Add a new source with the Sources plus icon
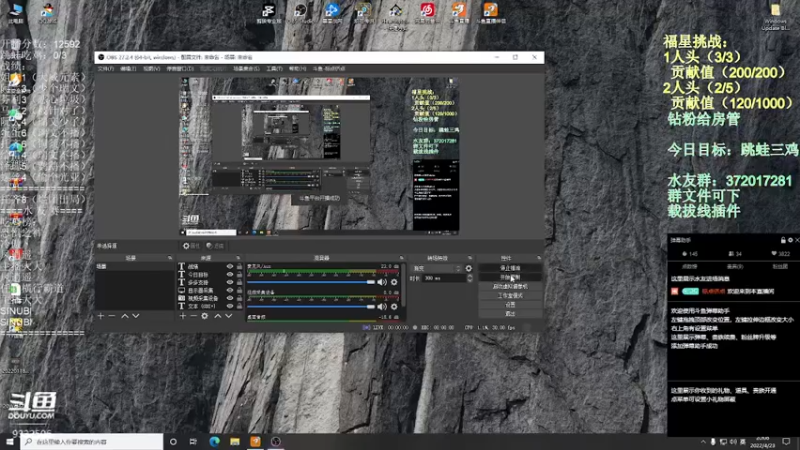The width and height of the screenshot is (800, 450). point(183,316)
